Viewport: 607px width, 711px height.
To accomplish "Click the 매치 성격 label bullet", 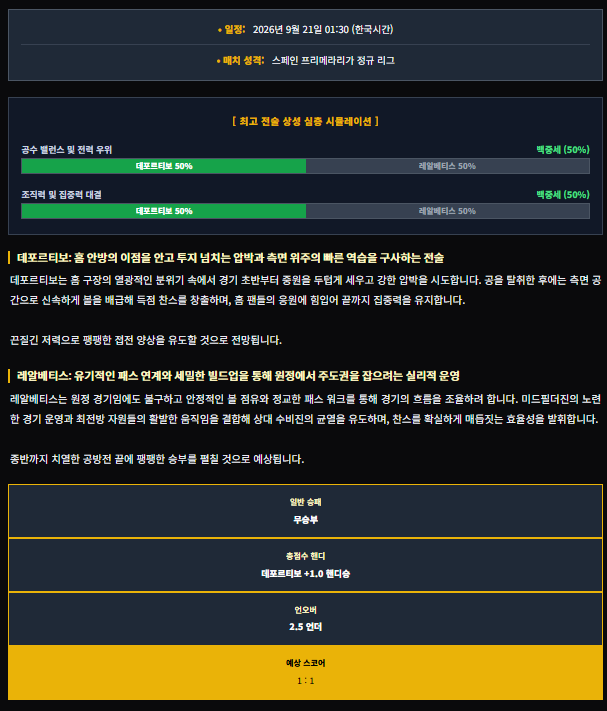I will point(219,61).
